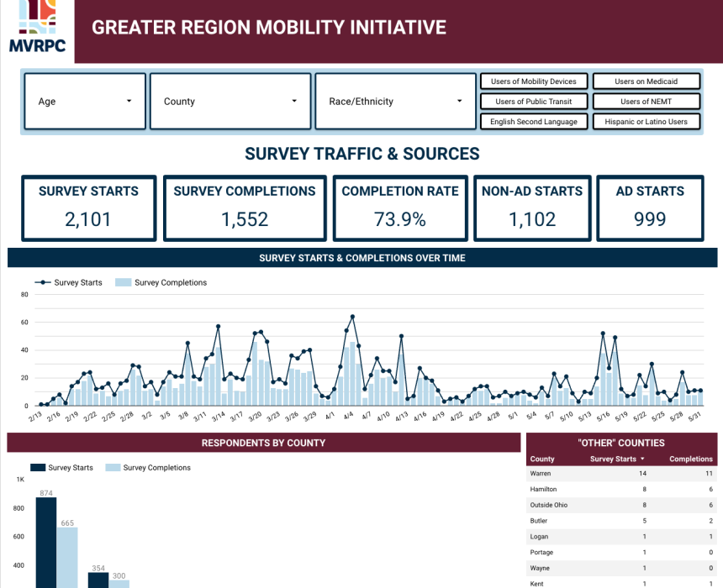
Task: Click the Age dropdown arrow
Action: click(129, 101)
